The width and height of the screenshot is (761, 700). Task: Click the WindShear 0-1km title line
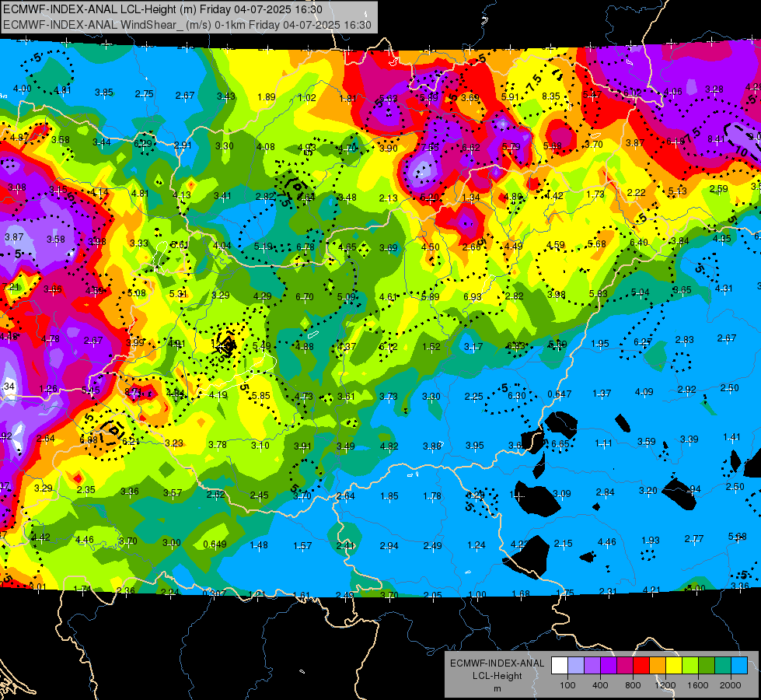[187, 25]
